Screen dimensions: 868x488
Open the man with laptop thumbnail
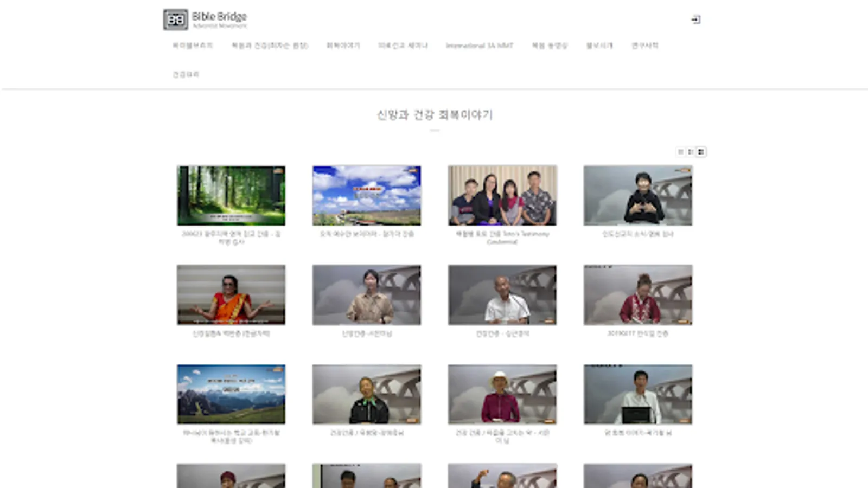click(638, 394)
